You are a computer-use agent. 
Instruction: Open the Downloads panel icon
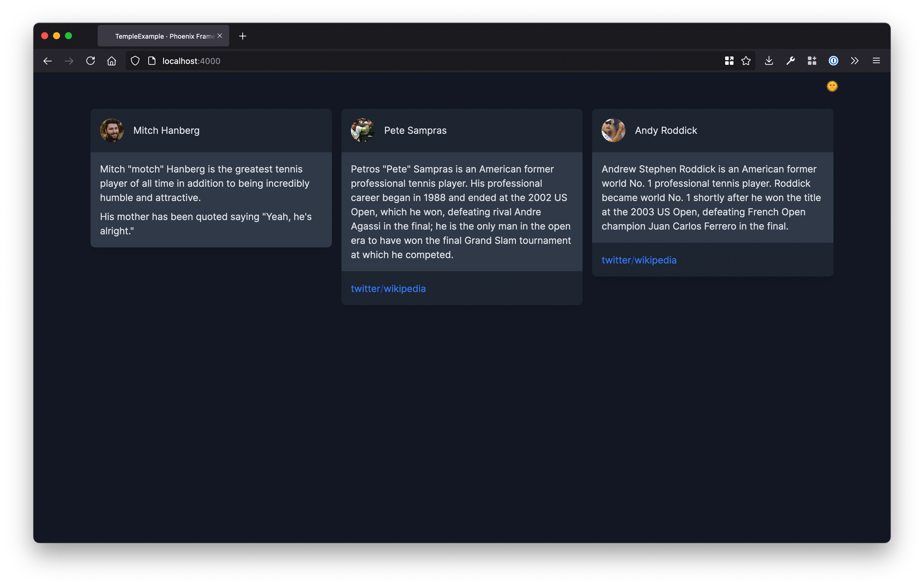coord(769,61)
